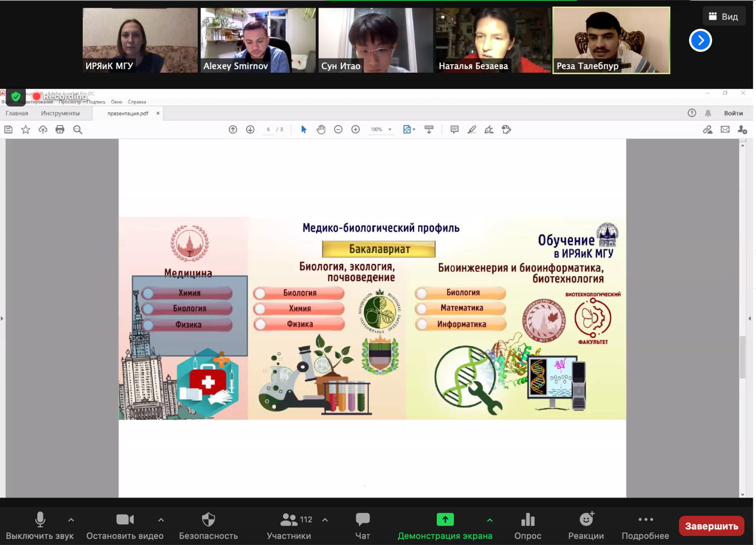The image size is (756, 545).
Task: Expand participants options chevron
Action: pos(325,520)
